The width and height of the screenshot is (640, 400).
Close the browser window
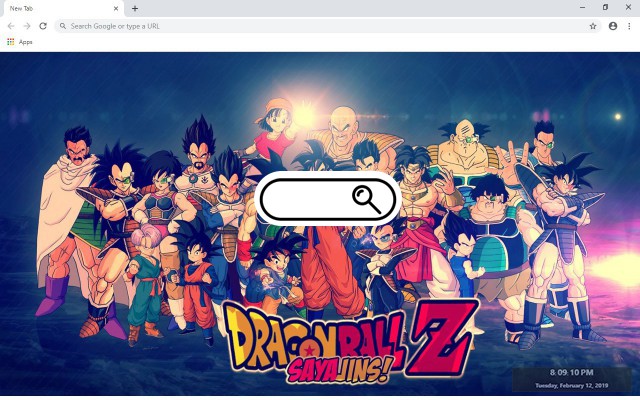point(628,7)
